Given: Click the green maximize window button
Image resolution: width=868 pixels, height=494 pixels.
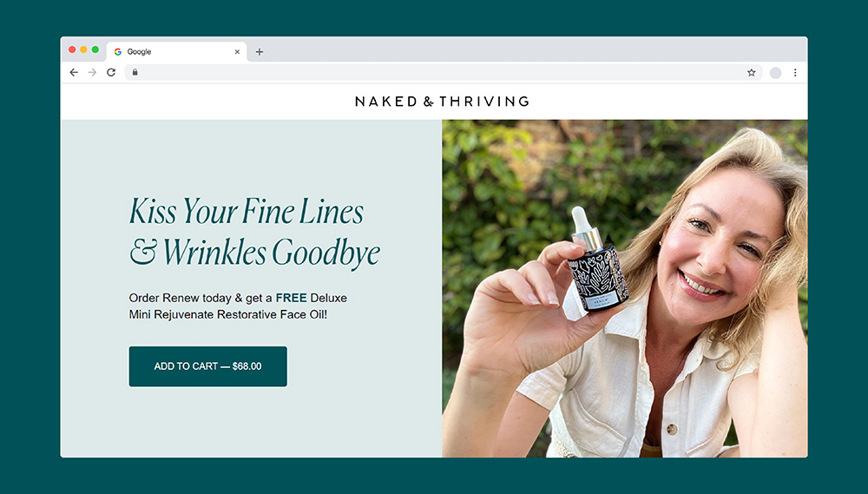Looking at the screenshot, I should tap(95, 49).
